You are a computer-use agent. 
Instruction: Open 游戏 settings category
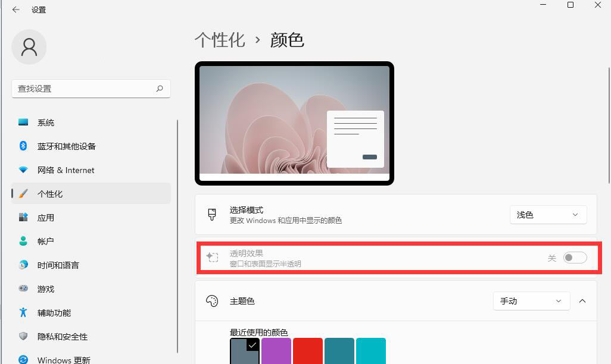coord(91,288)
